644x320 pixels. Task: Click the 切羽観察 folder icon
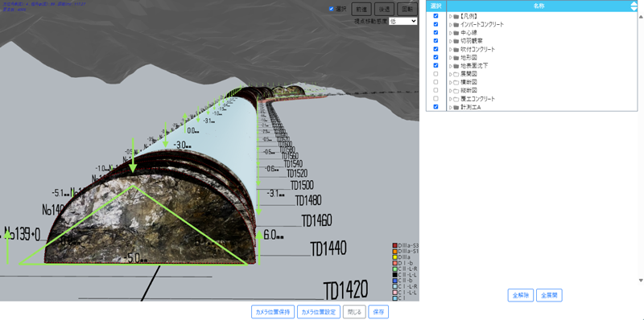[456, 41]
